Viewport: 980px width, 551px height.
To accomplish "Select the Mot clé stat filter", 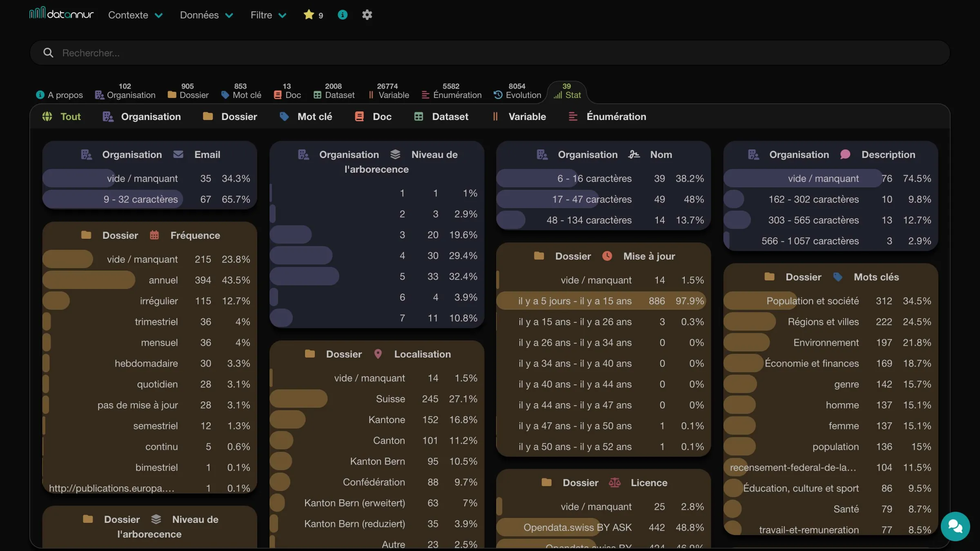I will [x=306, y=117].
